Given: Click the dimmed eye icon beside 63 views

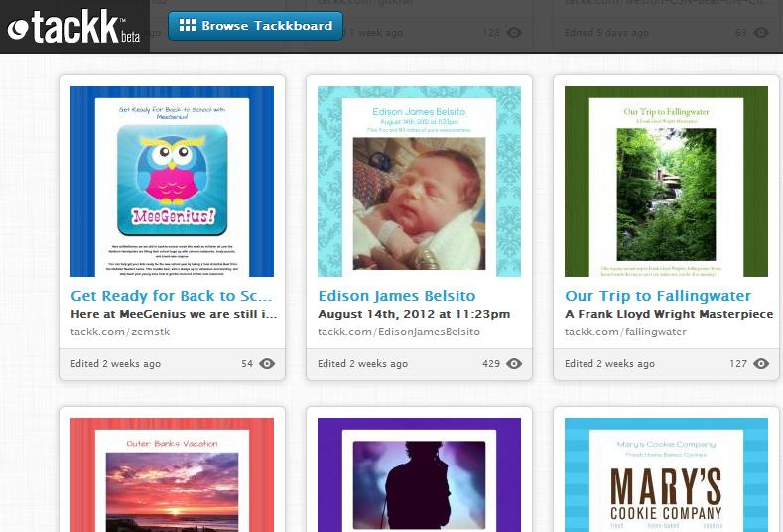Looking at the screenshot, I should point(761,33).
